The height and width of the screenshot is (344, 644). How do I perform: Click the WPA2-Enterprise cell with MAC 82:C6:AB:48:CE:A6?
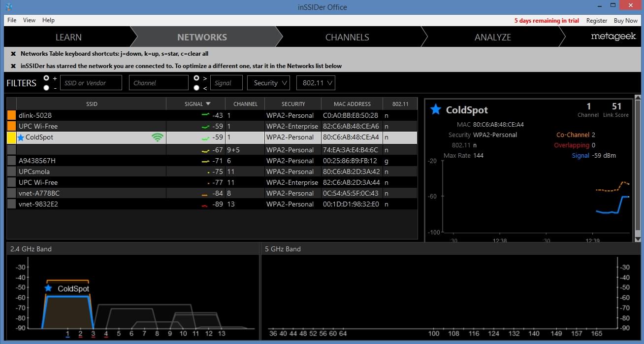(x=292, y=126)
